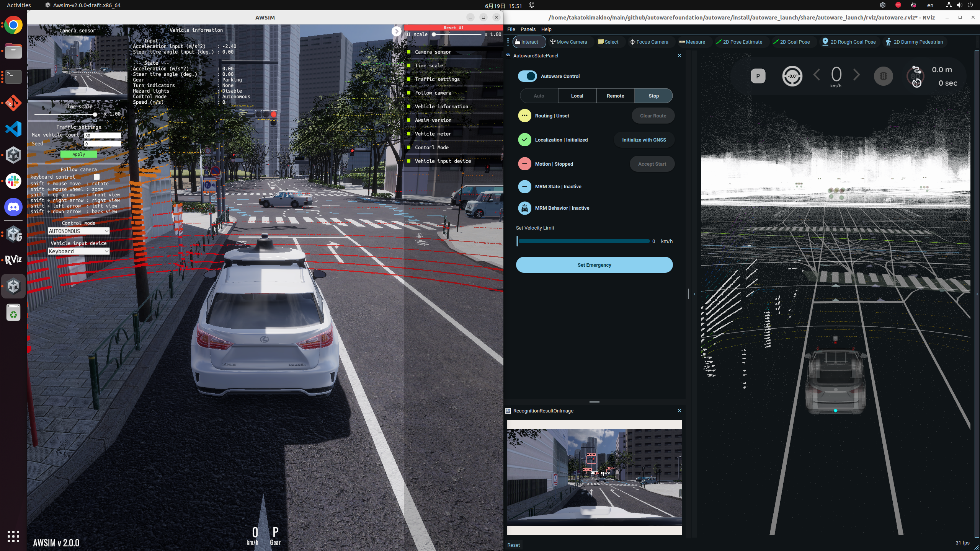Open Visual Studio Code from dock
Viewport: 980px width, 551px height.
tap(13, 129)
